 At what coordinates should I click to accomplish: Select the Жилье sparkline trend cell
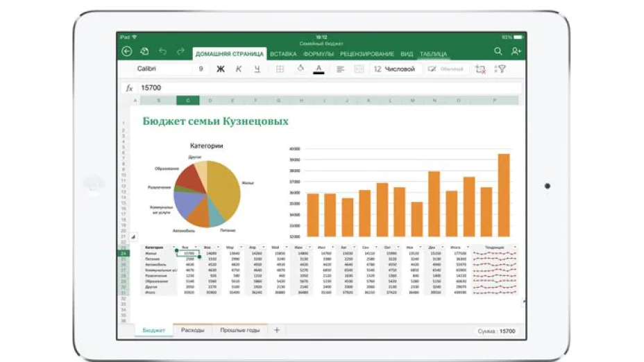495,254
